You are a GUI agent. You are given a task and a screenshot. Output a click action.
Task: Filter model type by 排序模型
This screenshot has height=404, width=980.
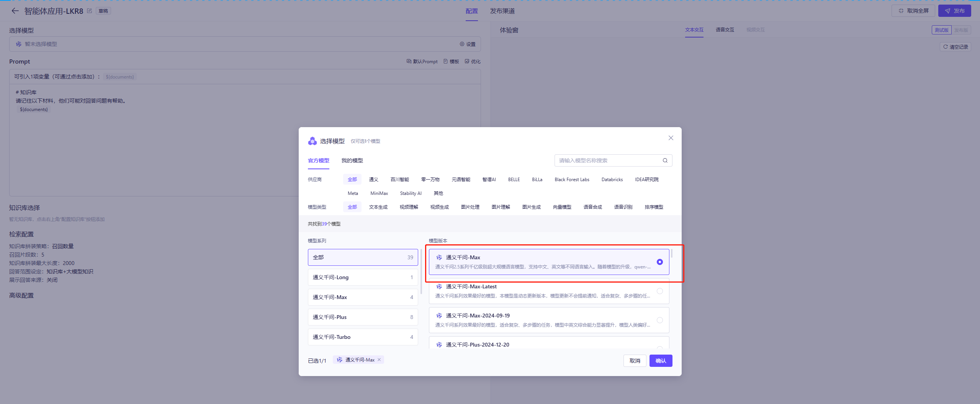pos(654,207)
